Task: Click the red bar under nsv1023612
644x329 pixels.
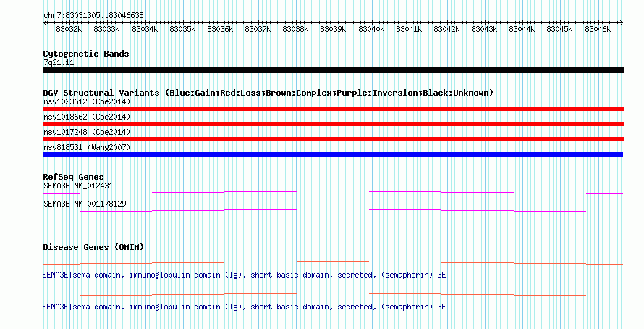Action: coord(333,109)
